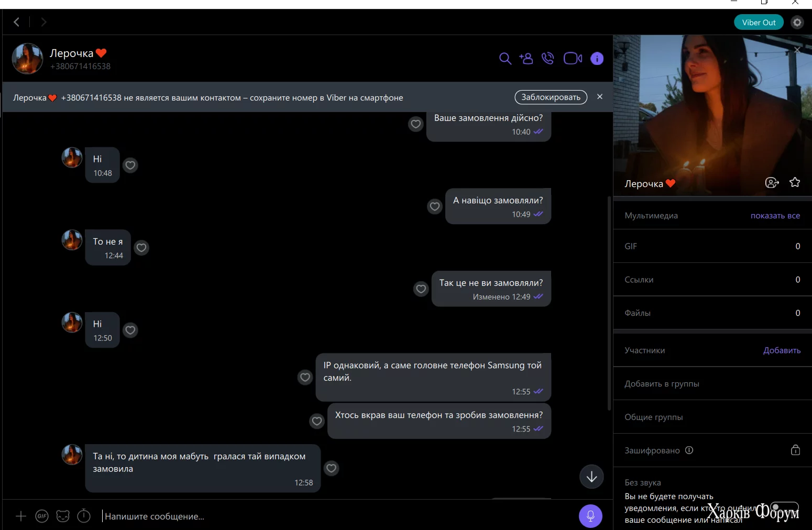Like the message 'Ваше замовлення дійсно?'
The width and height of the screenshot is (812, 530).
click(x=416, y=124)
